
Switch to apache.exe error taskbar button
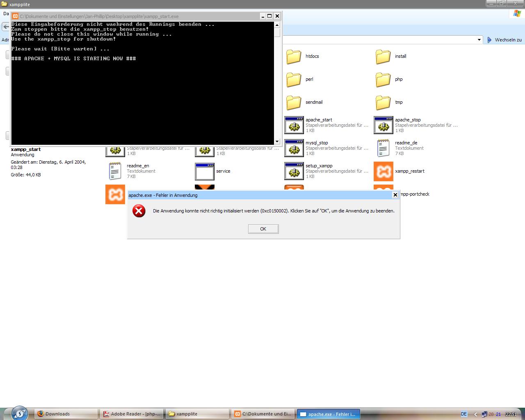point(328,414)
